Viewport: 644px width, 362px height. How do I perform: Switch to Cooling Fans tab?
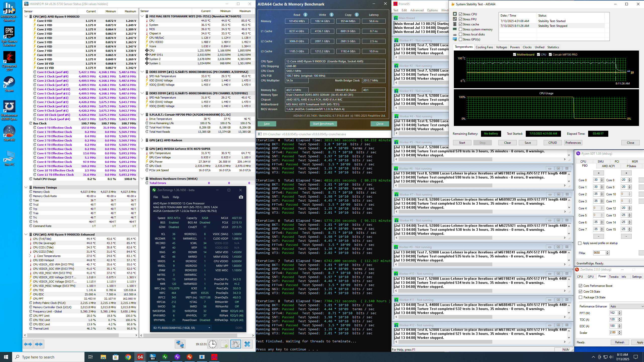[x=484, y=47]
